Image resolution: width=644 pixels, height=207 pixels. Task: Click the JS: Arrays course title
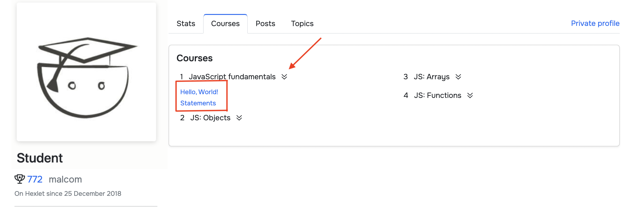(x=432, y=77)
